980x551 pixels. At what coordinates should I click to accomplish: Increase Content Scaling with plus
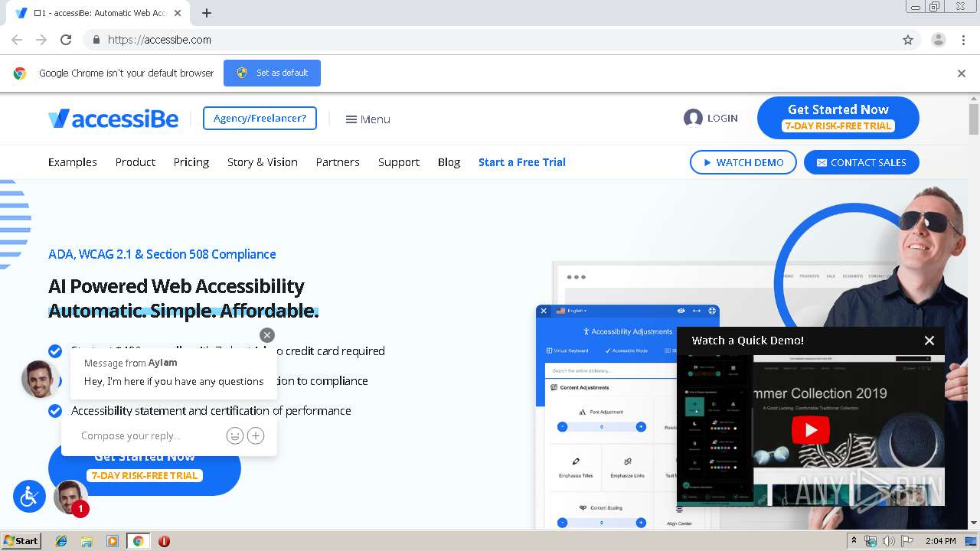(641, 523)
